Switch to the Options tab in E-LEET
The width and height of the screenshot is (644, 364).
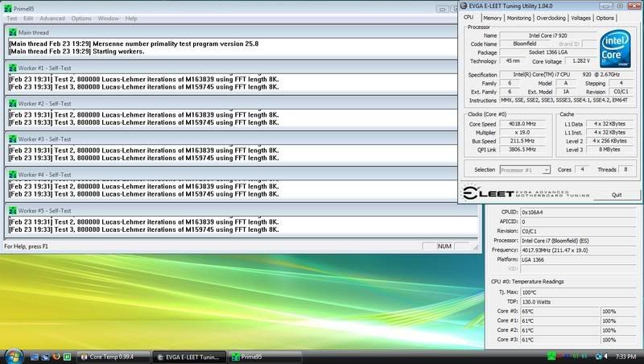pos(605,18)
